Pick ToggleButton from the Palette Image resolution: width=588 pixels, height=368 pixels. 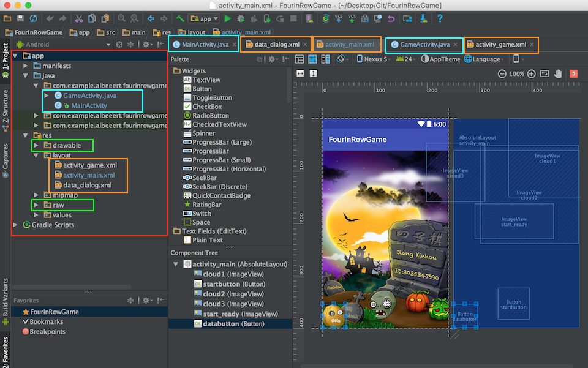(x=208, y=98)
